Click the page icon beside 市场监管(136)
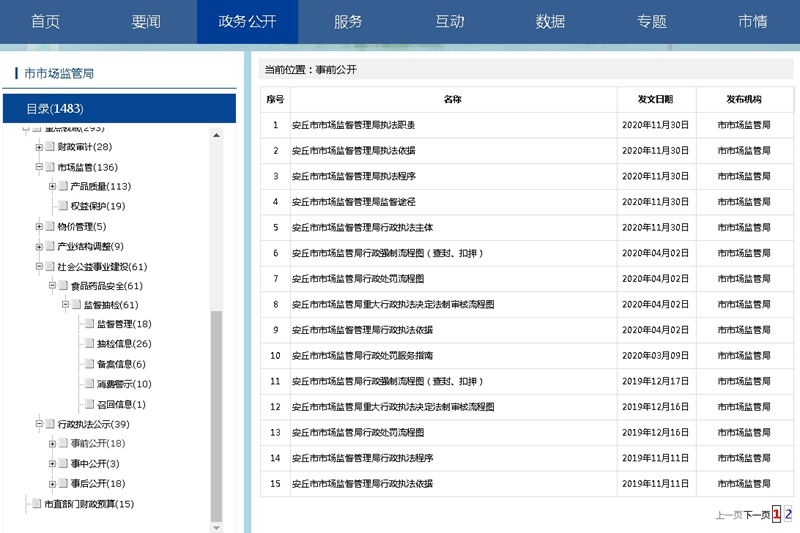800x533 pixels. point(49,167)
